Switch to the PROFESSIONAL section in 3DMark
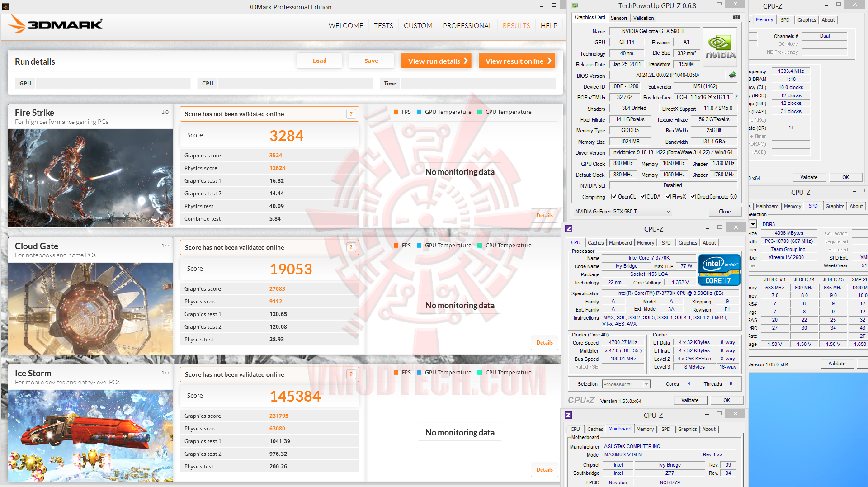Screen dimensions: 868x487 point(467,26)
